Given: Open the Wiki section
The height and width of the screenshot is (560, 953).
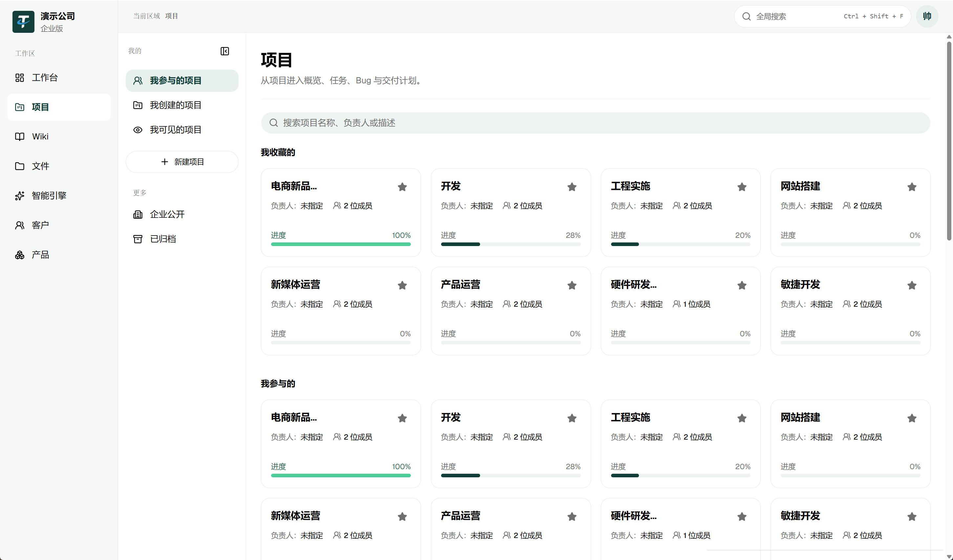Looking at the screenshot, I should tap(59, 136).
